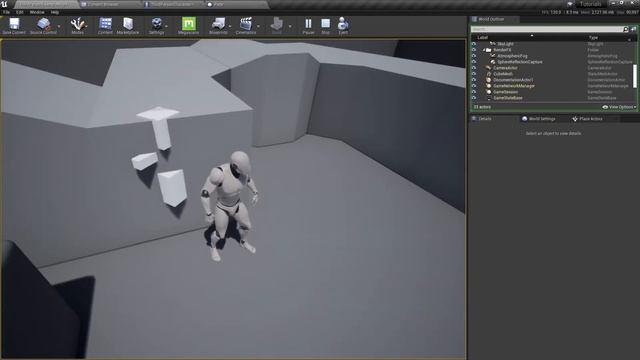This screenshot has width=640, height=360.
Task: Hide the AtmosphericFog actor
Action: [474, 56]
